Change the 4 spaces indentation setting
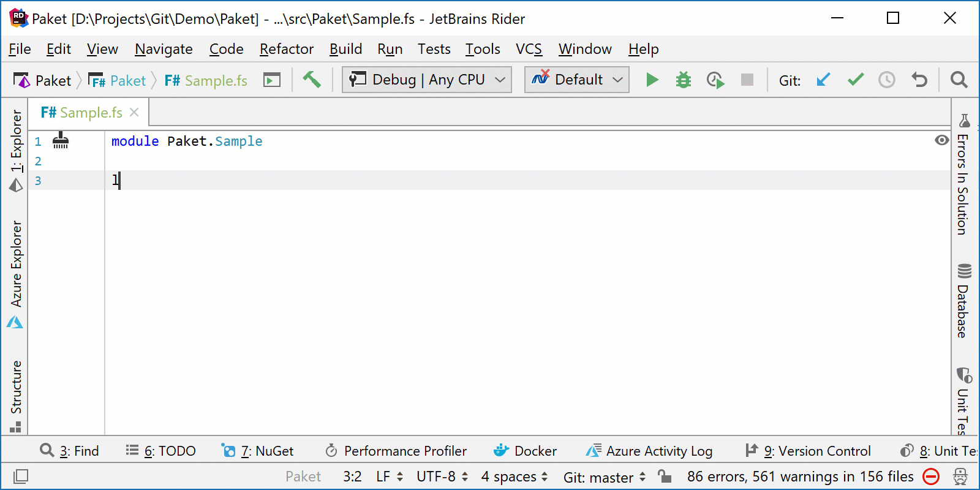980x490 pixels. coord(514,477)
